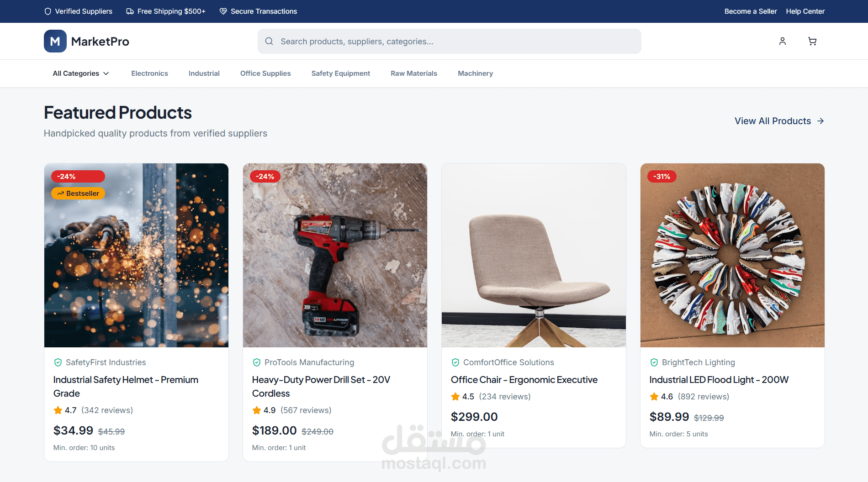Open the shopping cart icon

tap(812, 41)
